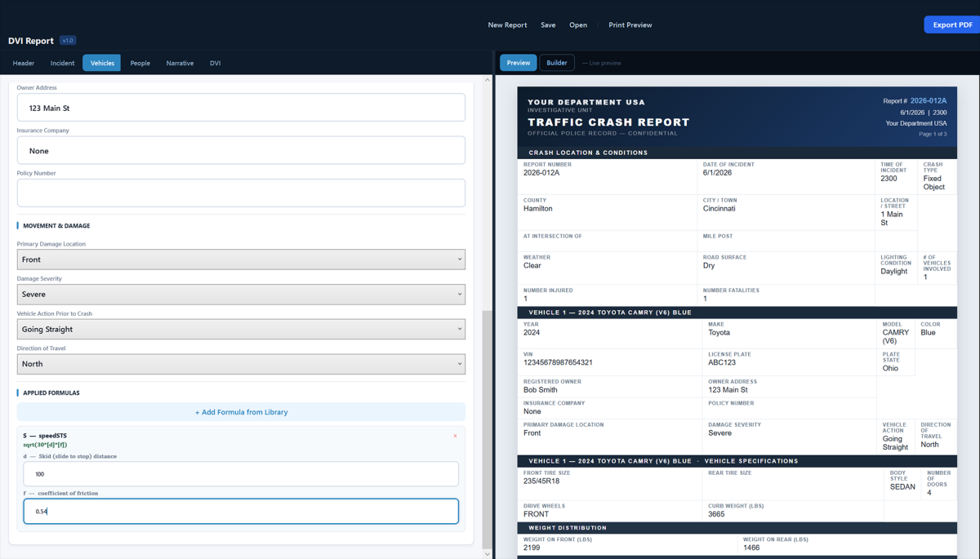Click the up arrow of the form scrollbar
Viewport: 980px width, 559px height.
click(488, 80)
